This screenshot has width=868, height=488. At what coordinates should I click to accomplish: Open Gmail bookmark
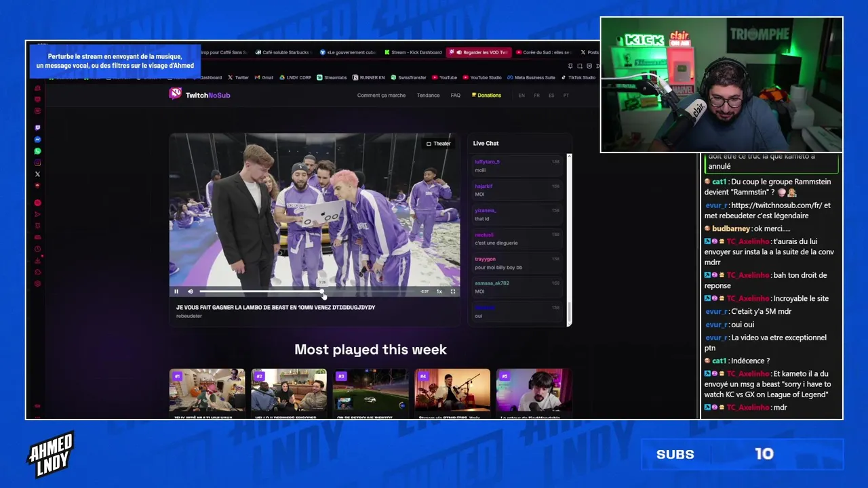coord(264,77)
